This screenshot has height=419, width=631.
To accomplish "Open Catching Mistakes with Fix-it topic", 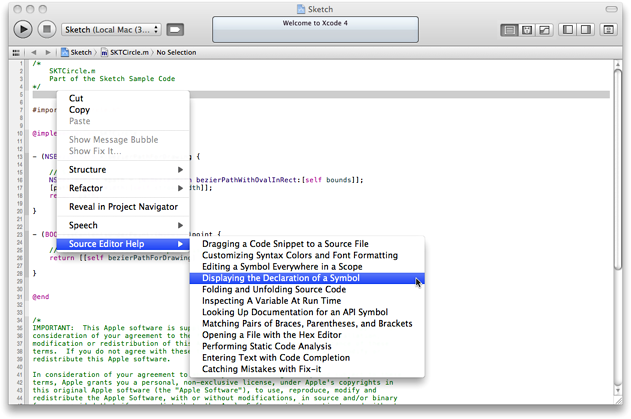I will tap(307, 369).
